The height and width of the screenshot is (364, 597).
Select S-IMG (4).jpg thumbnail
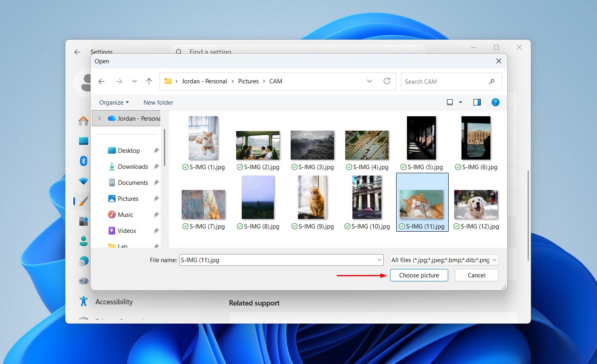[x=367, y=145]
